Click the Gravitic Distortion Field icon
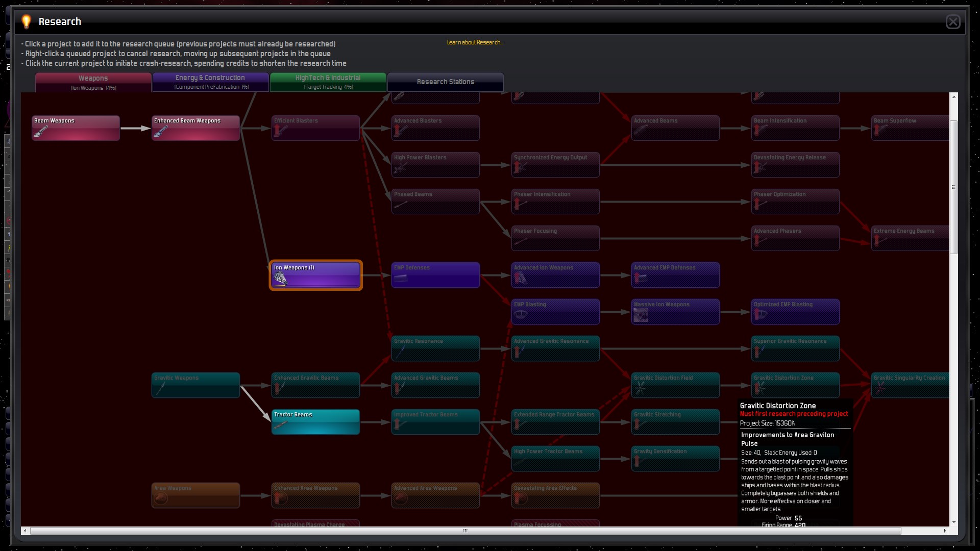The width and height of the screenshot is (980, 551). point(640,388)
